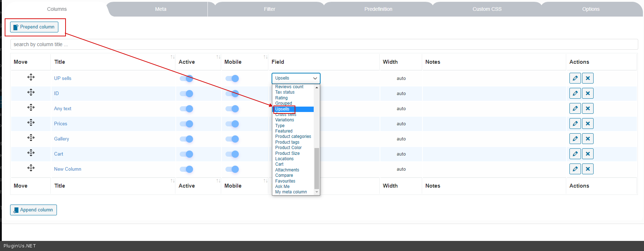Disable Mobile switch for Any text row

(x=232, y=109)
